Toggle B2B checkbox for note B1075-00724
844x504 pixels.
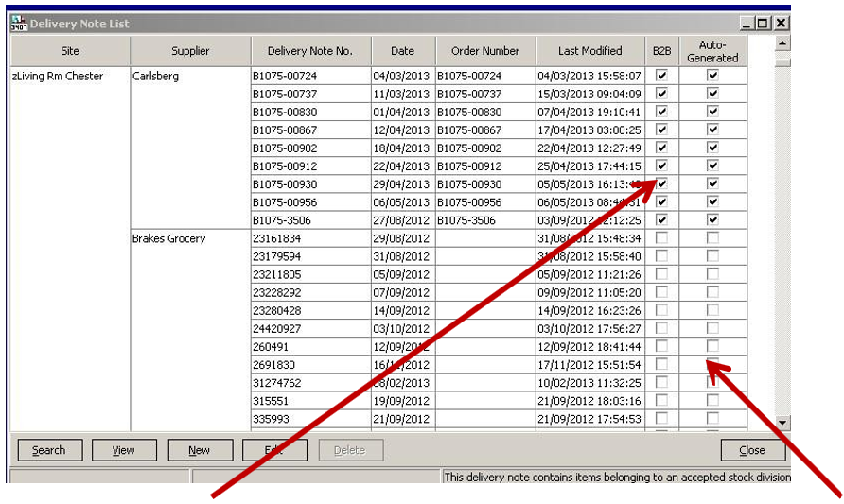[661, 76]
